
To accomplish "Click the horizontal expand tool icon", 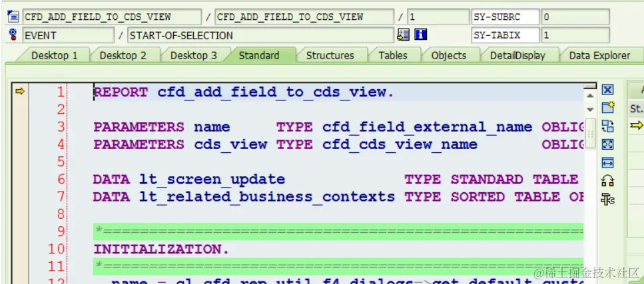I will point(607,162).
